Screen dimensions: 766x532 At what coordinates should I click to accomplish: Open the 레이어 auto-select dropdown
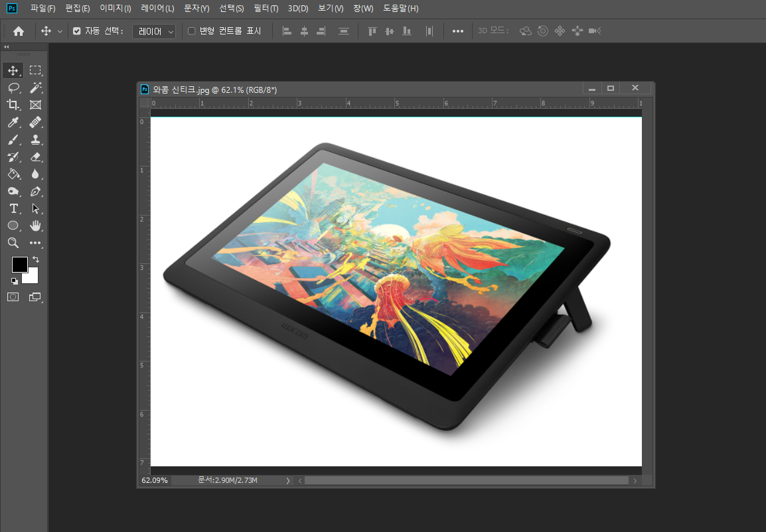coord(154,31)
